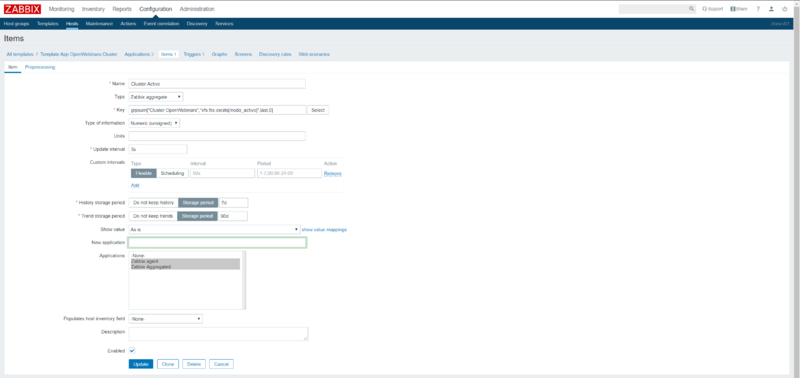Viewport: 800px width, 378px height.
Task: Open the Share link
Action: (739, 9)
